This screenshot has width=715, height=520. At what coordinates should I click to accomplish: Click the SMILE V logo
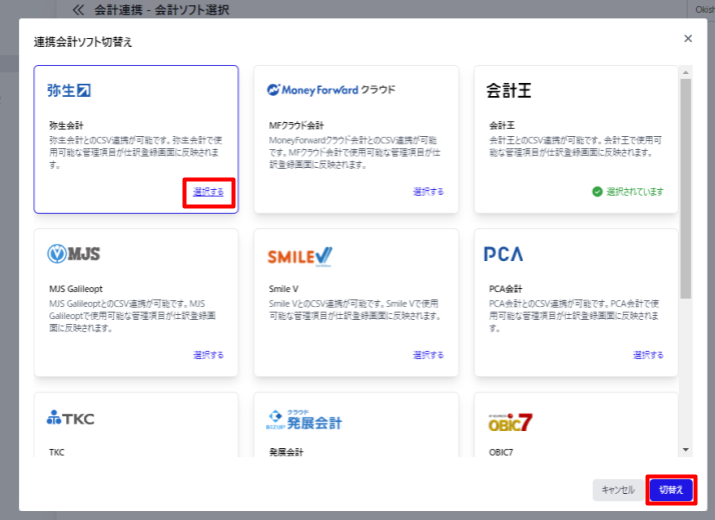coord(300,257)
